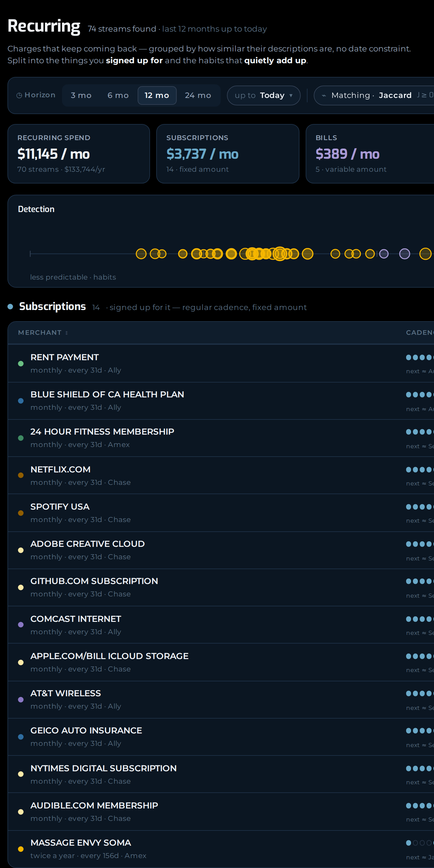Click the orange dot beside MASSAGE ENVY SOMA

coord(20,849)
